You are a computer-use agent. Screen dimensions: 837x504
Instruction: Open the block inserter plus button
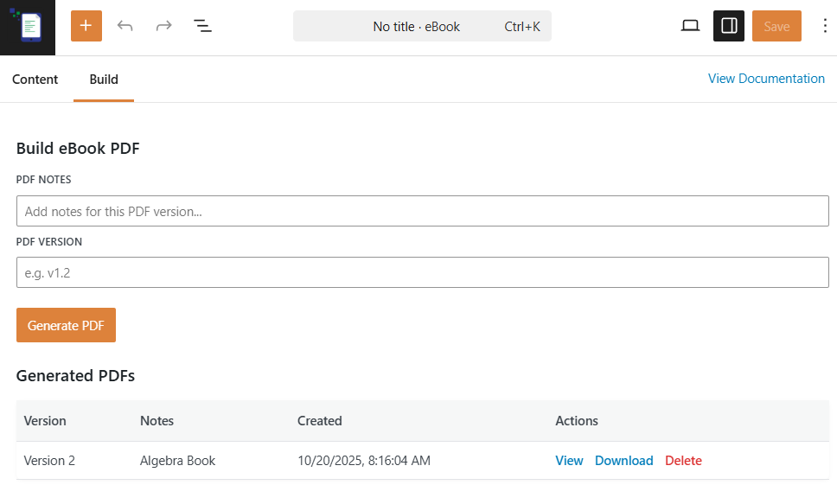[86, 26]
